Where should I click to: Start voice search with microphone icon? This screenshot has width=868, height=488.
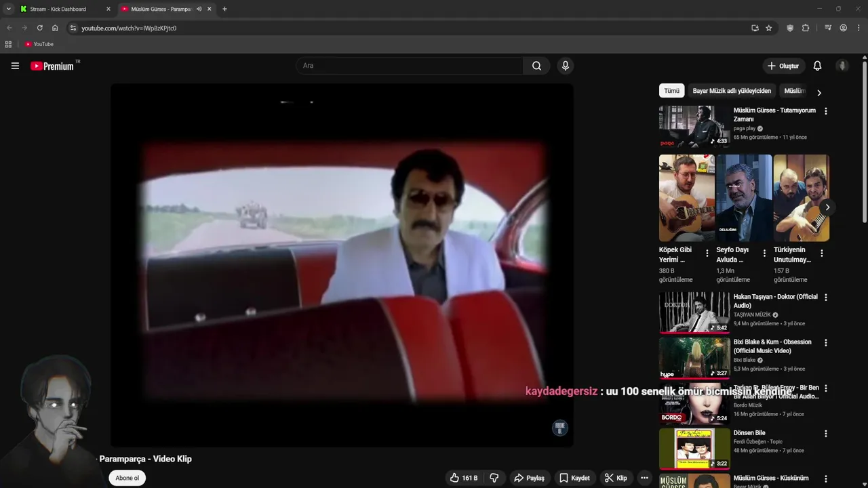pyautogui.click(x=565, y=66)
